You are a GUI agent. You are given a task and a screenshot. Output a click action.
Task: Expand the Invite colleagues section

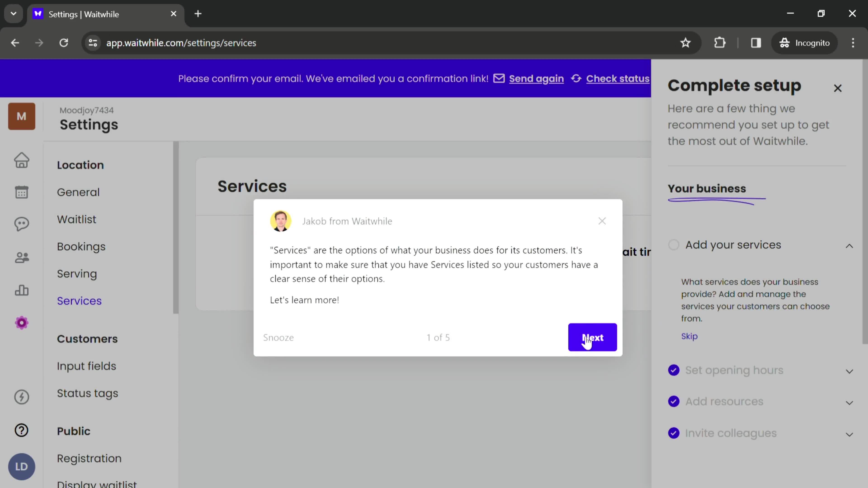(849, 434)
